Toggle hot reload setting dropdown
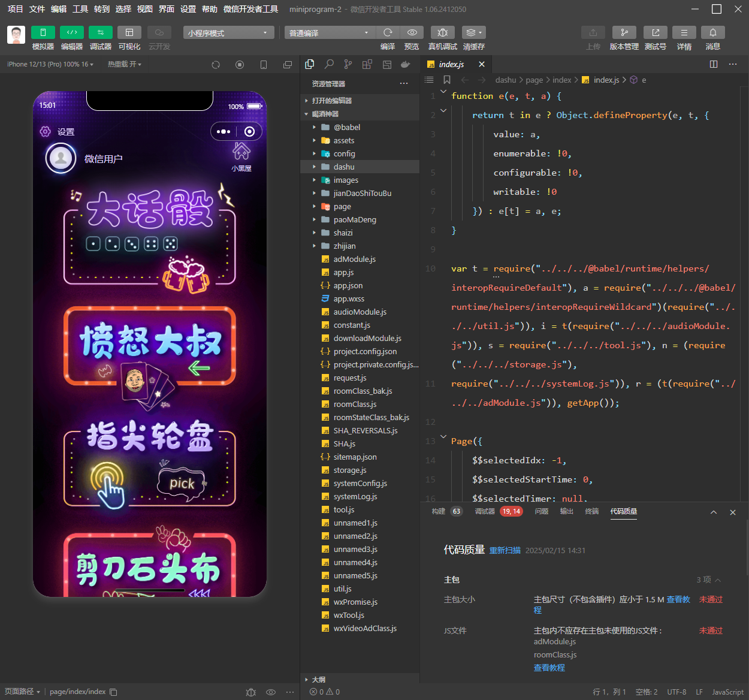This screenshot has height=700, width=749. (124, 64)
